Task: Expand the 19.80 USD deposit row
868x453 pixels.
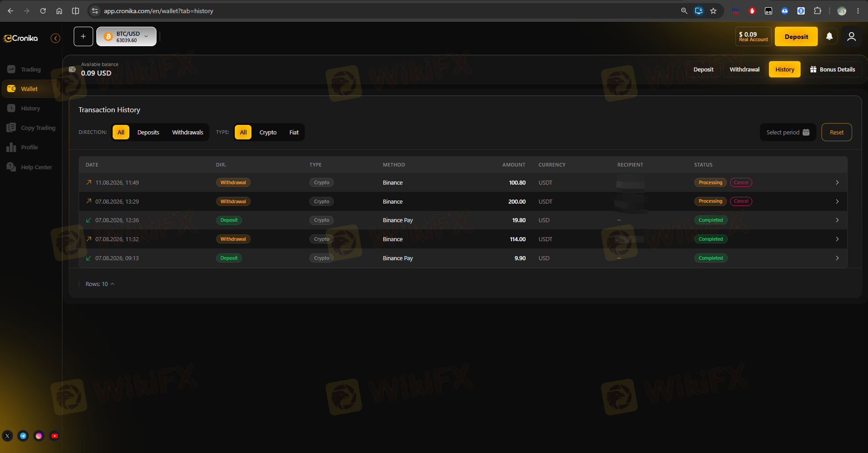Action: [x=837, y=220]
